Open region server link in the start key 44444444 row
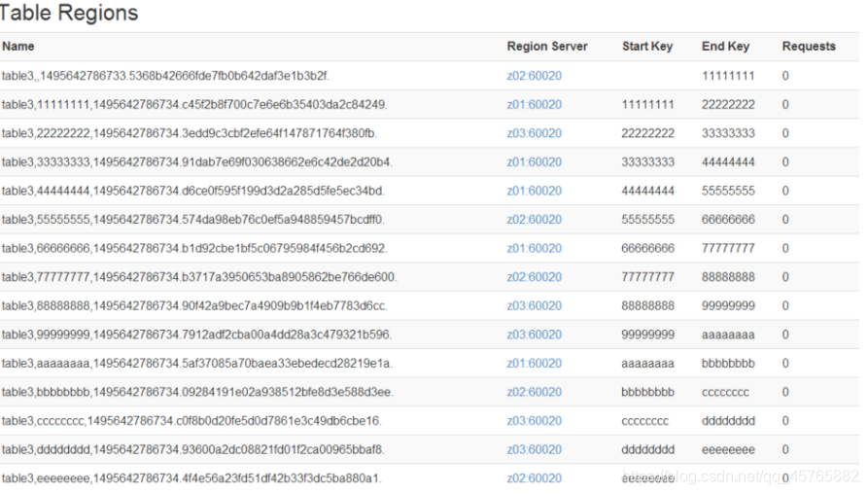This screenshot has height=494, width=868. (535, 191)
